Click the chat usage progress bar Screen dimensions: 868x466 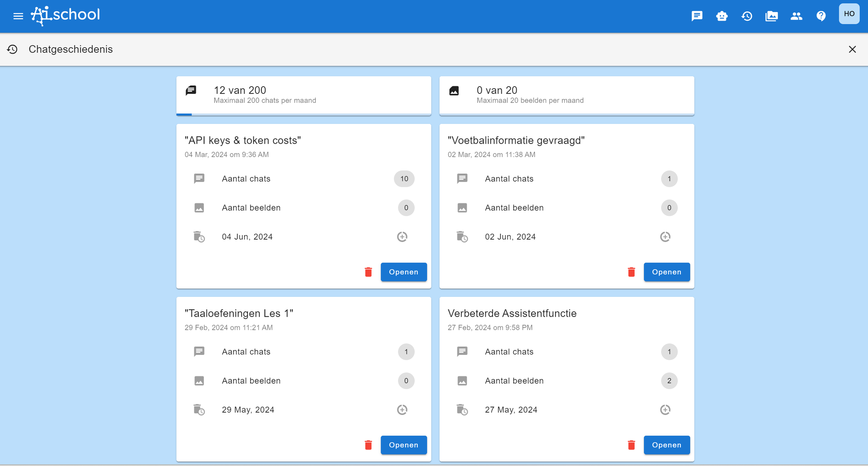(304, 114)
